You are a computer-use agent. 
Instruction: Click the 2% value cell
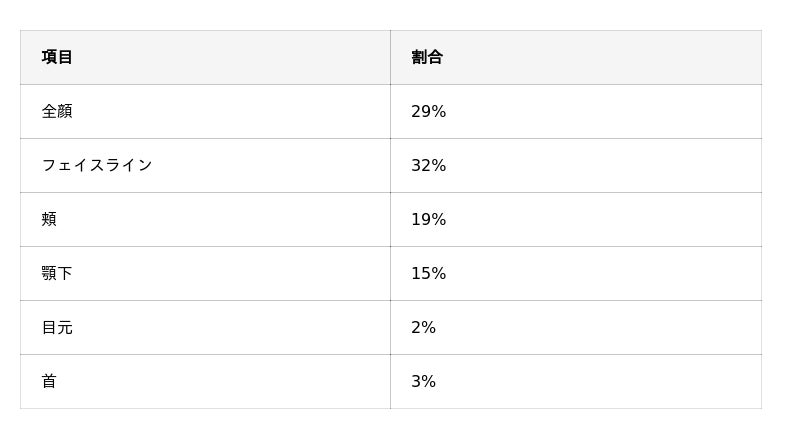423,327
